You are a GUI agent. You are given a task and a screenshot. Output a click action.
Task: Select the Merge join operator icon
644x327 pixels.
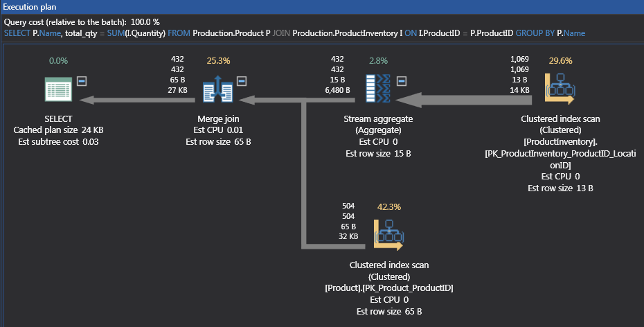(216, 90)
